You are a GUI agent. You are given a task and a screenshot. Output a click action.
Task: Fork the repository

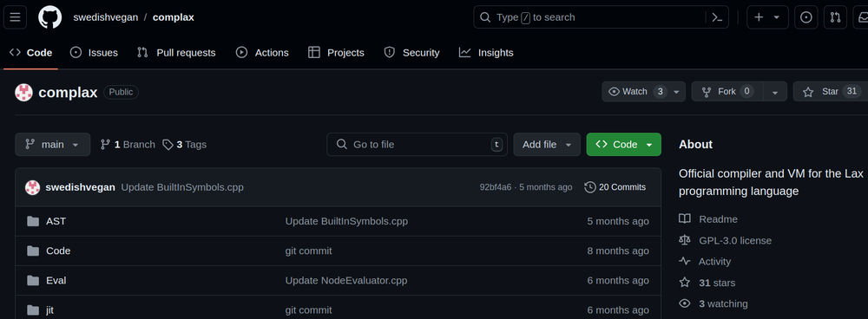coord(727,92)
